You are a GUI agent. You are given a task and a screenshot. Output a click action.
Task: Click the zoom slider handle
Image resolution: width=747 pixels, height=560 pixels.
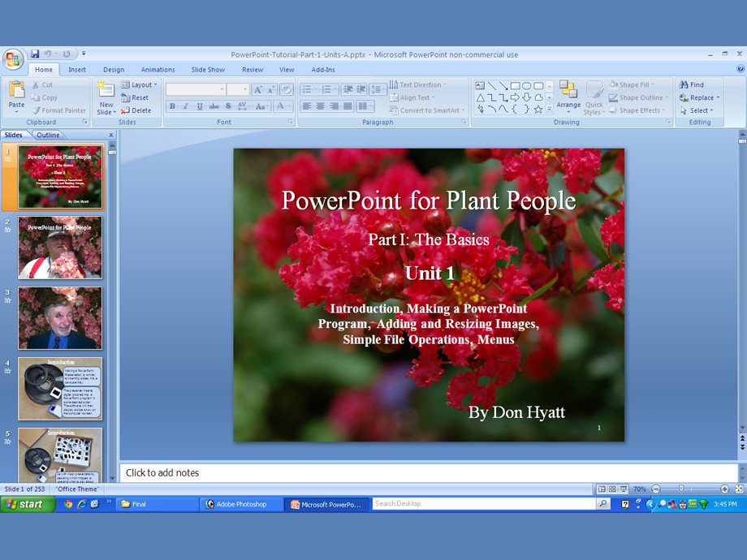680,489
